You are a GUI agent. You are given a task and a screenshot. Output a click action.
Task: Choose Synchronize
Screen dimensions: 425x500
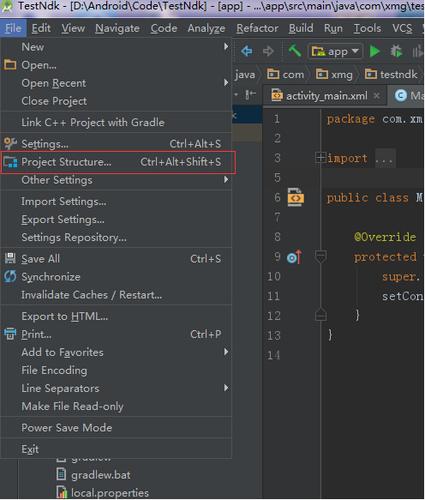point(116,277)
